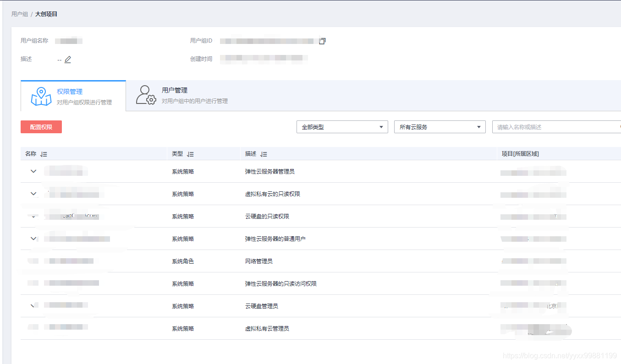Select the 虚拟私有云的只读权限 description cell
Viewport: 621px width, 364px height.
click(273, 194)
